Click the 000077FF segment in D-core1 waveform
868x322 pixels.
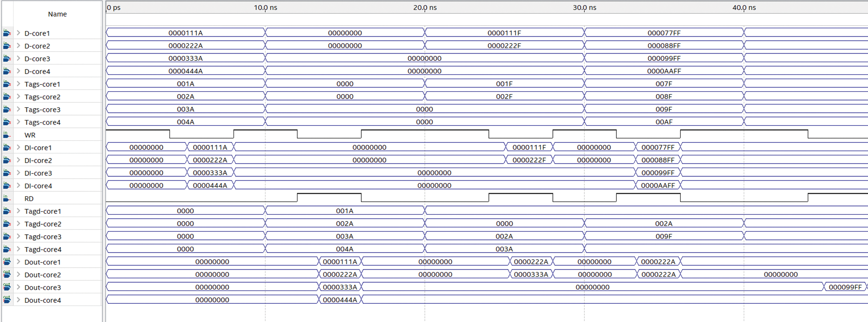664,33
